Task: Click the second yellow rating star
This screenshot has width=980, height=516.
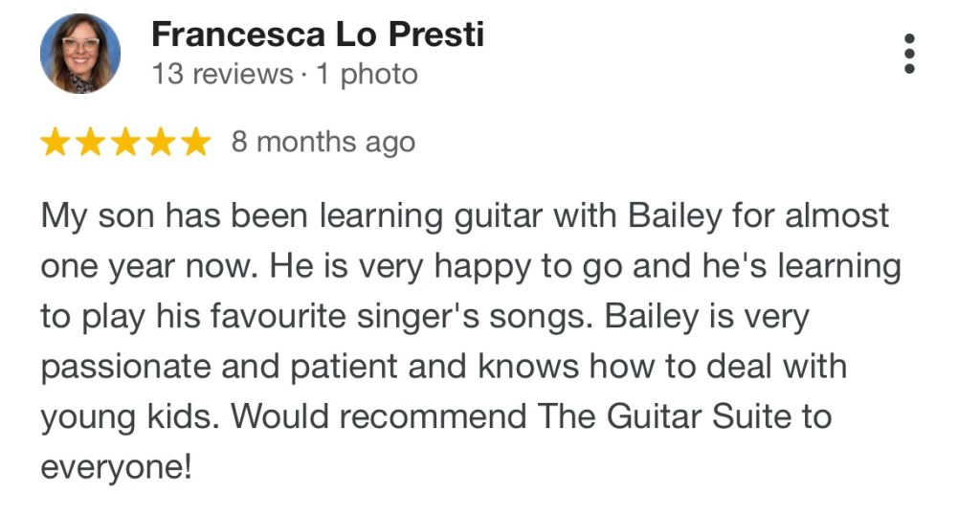Action: [90, 143]
